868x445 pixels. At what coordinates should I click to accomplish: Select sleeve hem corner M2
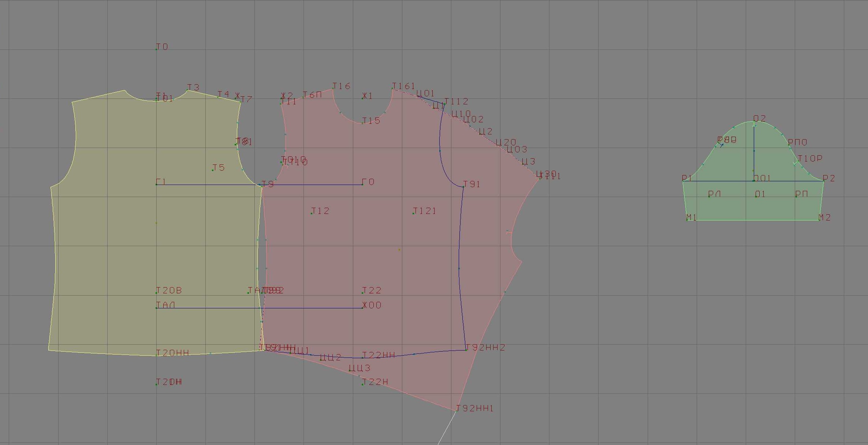click(819, 220)
